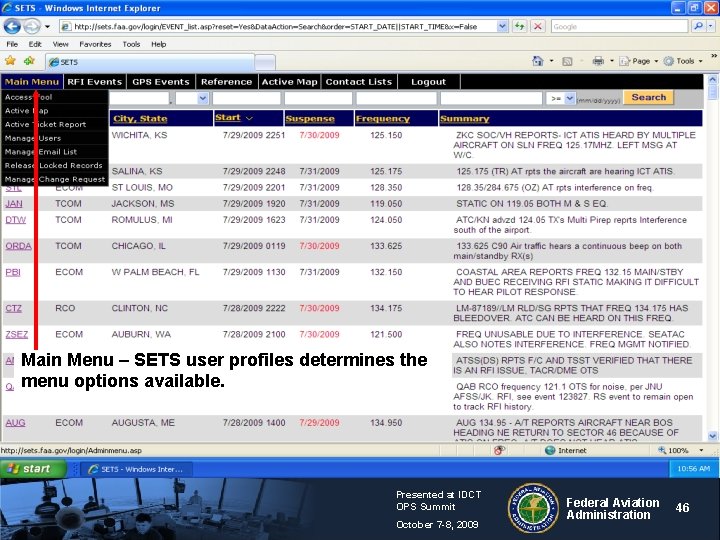Viewport: 720px width, 540px height.
Task: Click the Summary filter text field
Action: (491, 98)
